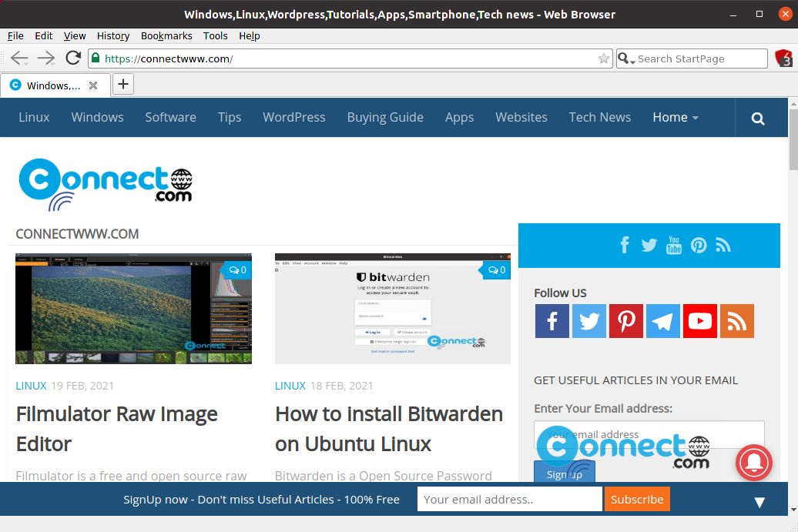Click the scrollbar down arrow

[x=793, y=510]
